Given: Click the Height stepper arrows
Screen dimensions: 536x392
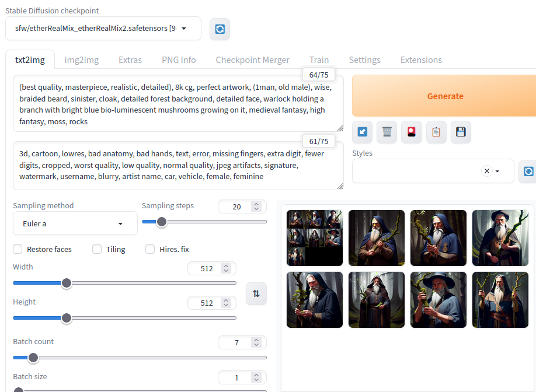Looking at the screenshot, I should click(x=225, y=303).
